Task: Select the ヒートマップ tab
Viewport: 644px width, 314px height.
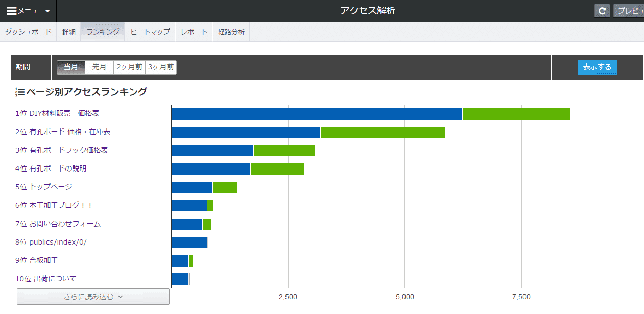Action: pyautogui.click(x=150, y=32)
